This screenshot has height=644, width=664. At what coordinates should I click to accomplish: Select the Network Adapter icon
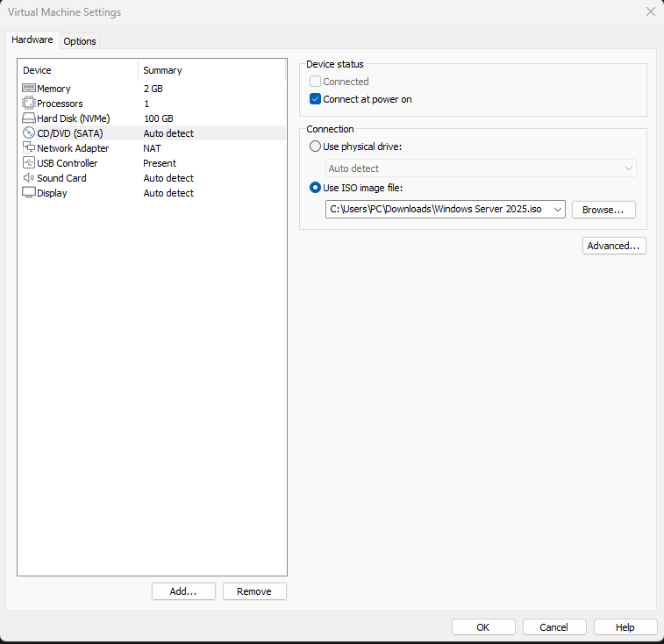point(28,148)
